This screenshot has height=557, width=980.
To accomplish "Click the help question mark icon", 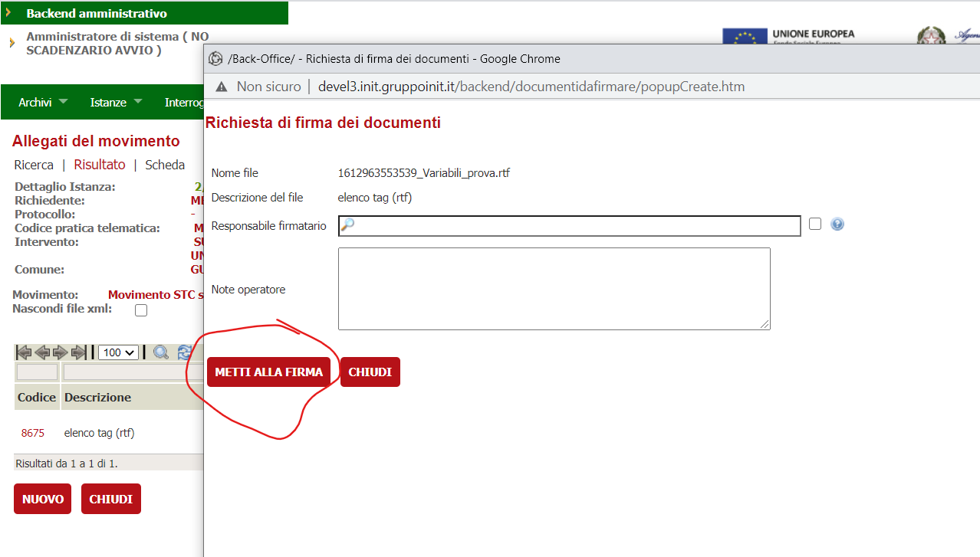I will [x=837, y=224].
